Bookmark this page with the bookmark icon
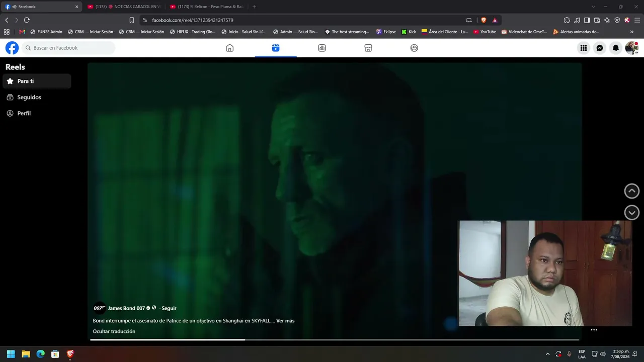The height and width of the screenshot is (362, 644). (x=132, y=20)
